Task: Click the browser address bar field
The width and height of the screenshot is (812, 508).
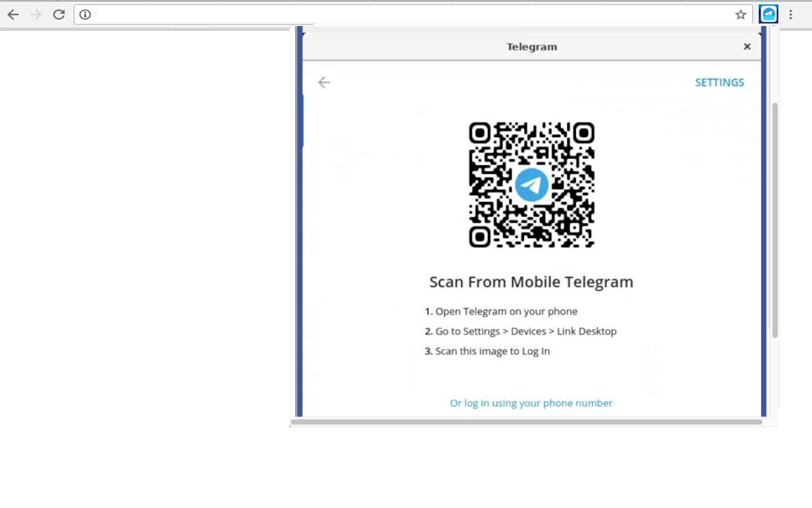Action: click(x=412, y=15)
